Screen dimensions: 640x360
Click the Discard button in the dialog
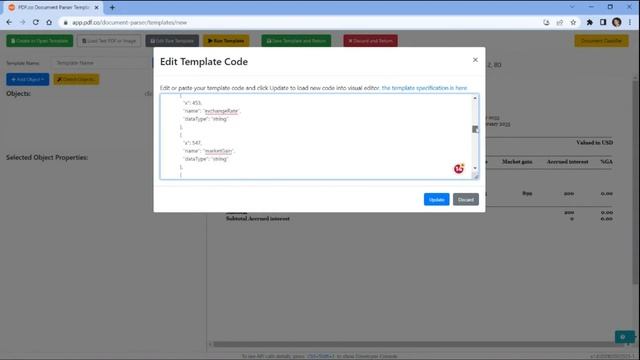(x=466, y=200)
